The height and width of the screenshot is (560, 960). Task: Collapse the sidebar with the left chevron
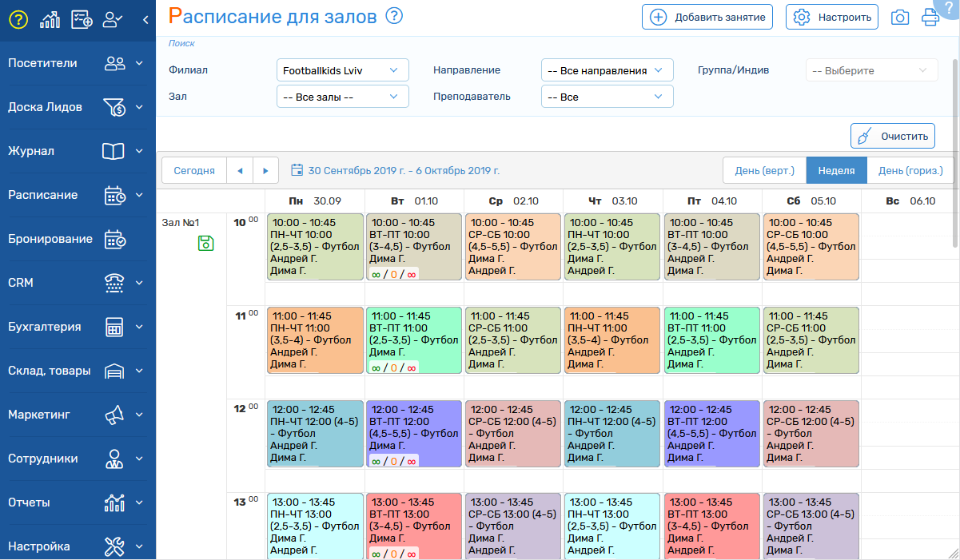(145, 20)
